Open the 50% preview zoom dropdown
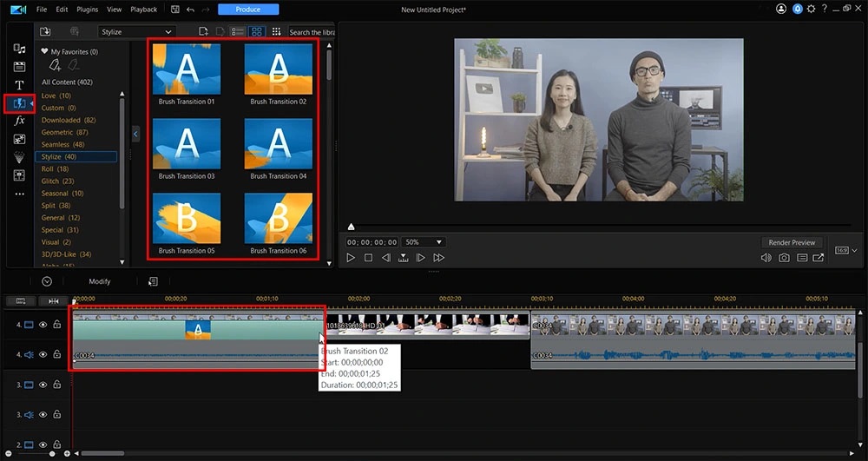 424,242
